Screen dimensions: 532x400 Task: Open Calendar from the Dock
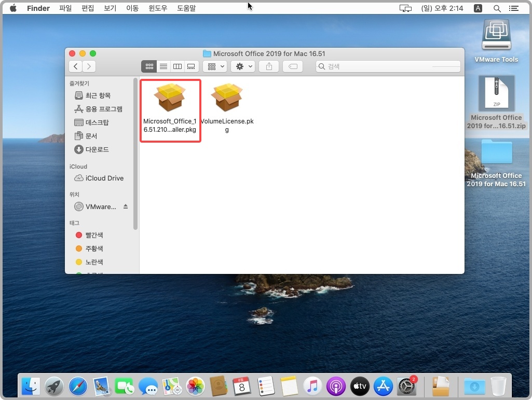click(x=242, y=386)
